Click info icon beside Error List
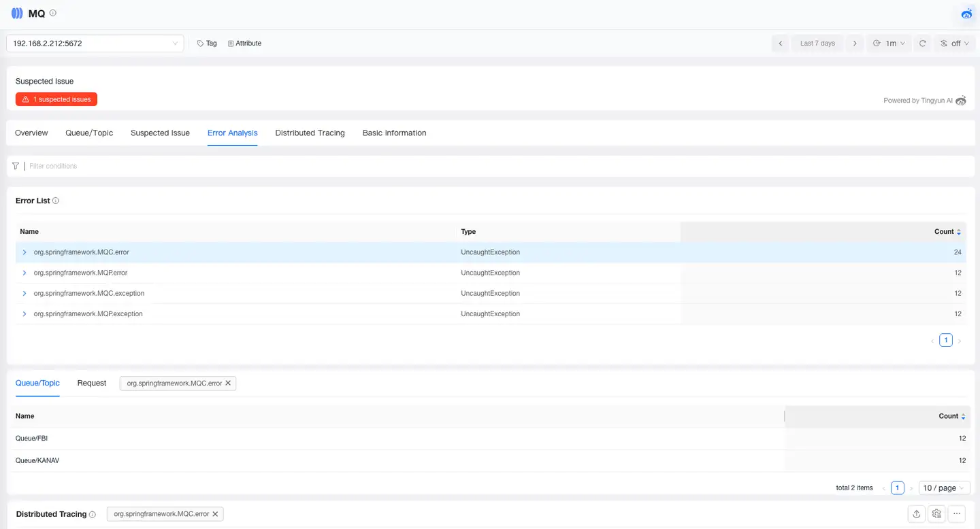Screen dimensions: 980x529 click(56, 201)
